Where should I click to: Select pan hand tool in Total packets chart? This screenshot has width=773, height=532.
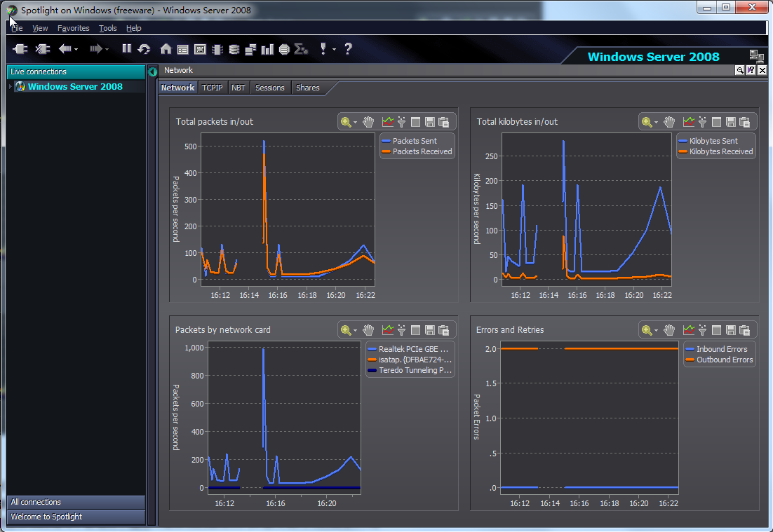coord(368,122)
